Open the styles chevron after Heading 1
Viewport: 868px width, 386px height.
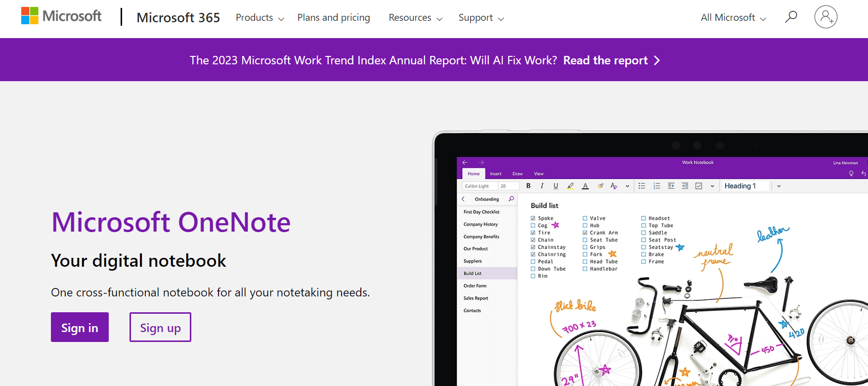pyautogui.click(x=779, y=187)
